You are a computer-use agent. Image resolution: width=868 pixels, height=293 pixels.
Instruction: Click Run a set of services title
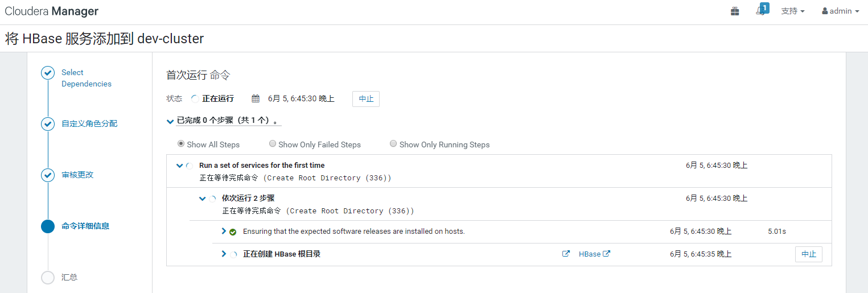[x=262, y=166]
